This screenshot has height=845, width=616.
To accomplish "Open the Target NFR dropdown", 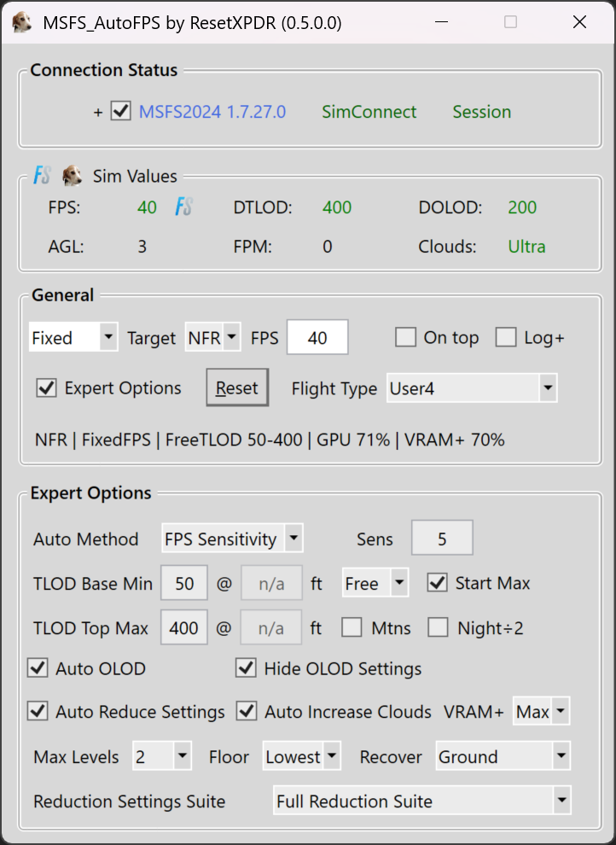I will pyautogui.click(x=212, y=337).
